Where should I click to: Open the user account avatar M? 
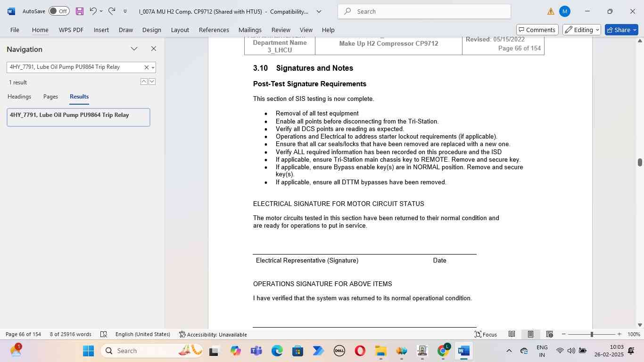(x=564, y=11)
